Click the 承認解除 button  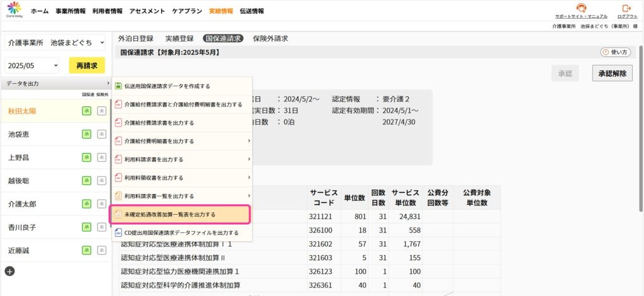coord(613,73)
